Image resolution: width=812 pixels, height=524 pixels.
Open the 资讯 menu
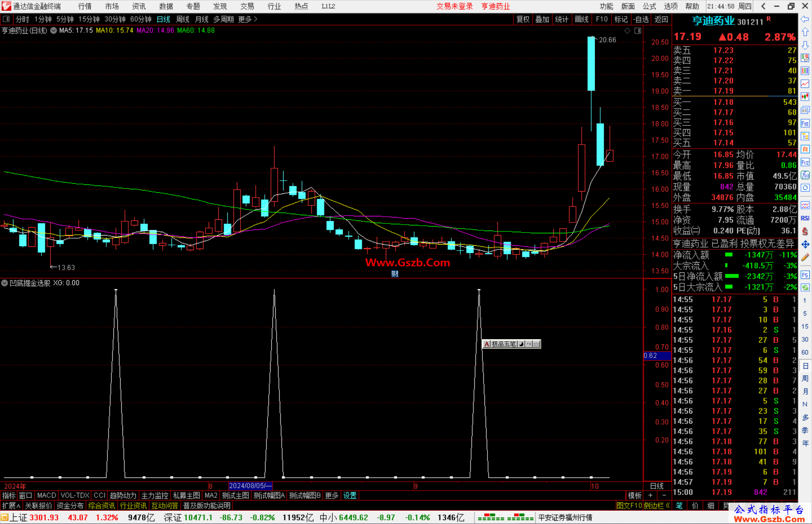(139, 6)
